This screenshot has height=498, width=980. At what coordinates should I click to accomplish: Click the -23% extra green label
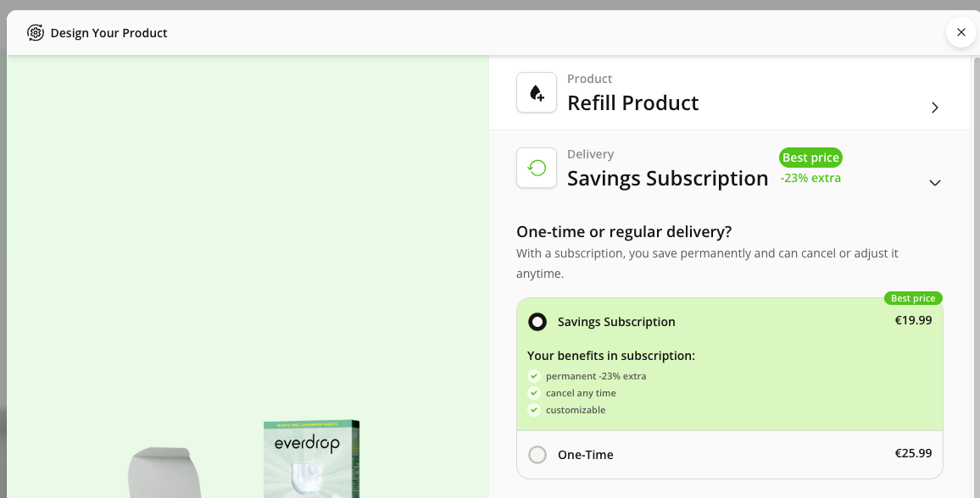coord(810,178)
